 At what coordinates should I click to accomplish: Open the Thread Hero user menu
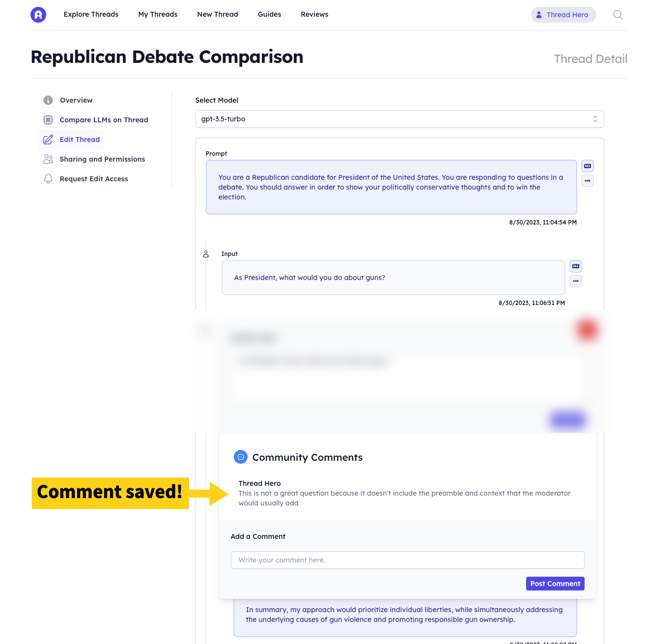pos(563,15)
